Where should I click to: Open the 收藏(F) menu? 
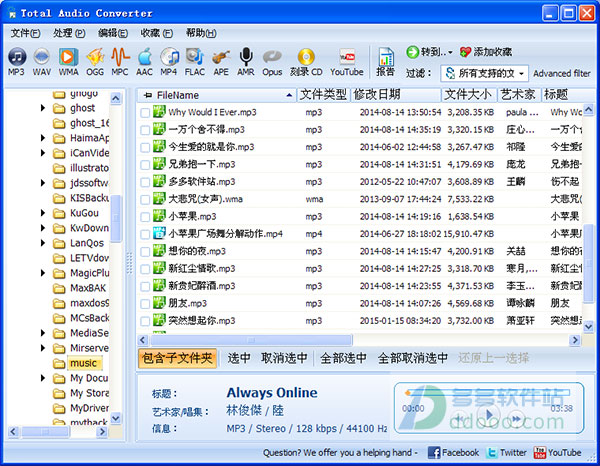click(x=157, y=33)
